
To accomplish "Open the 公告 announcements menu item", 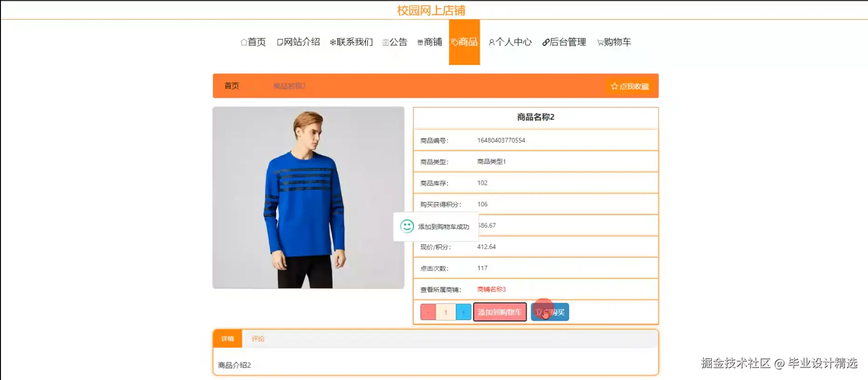I will pos(395,42).
